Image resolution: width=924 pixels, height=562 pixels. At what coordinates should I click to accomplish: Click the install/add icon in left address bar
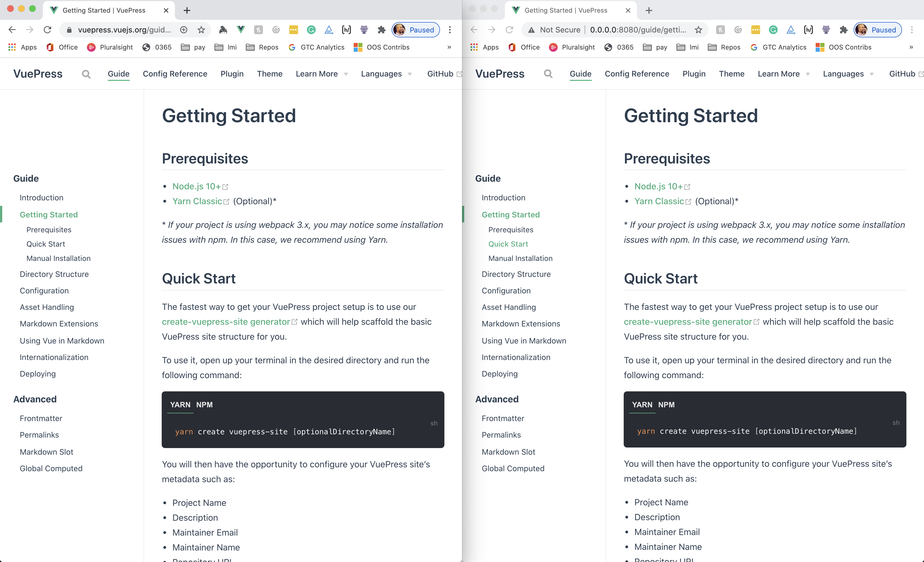click(184, 30)
